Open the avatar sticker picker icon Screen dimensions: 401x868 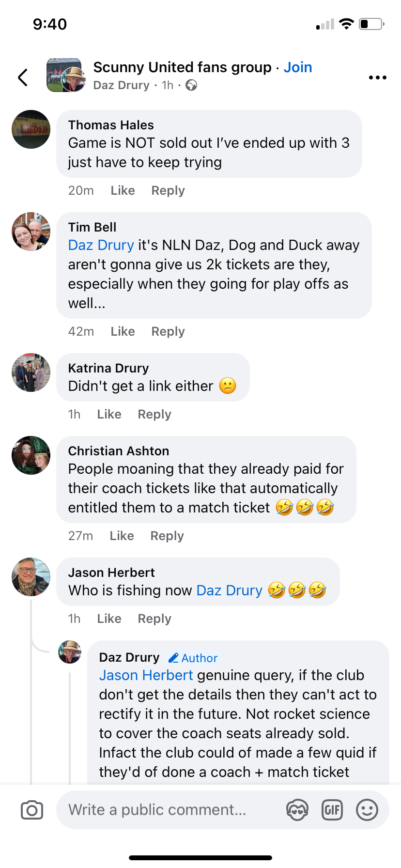coord(297,810)
